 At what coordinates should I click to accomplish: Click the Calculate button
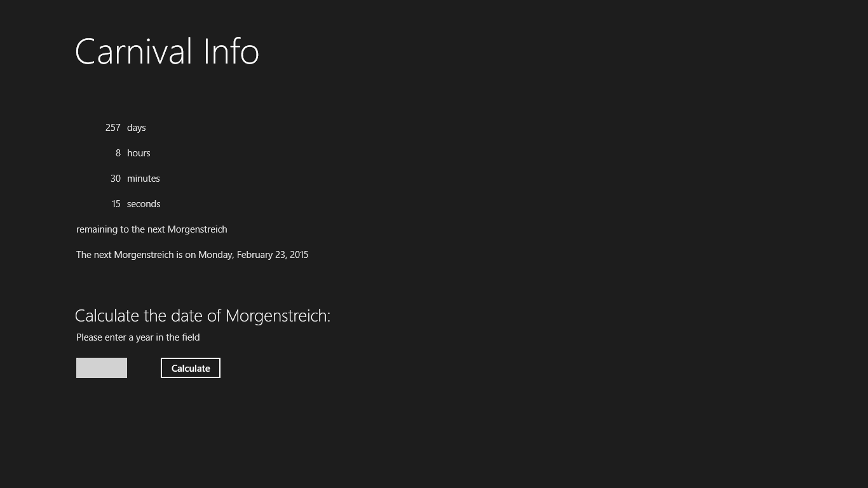tap(191, 368)
